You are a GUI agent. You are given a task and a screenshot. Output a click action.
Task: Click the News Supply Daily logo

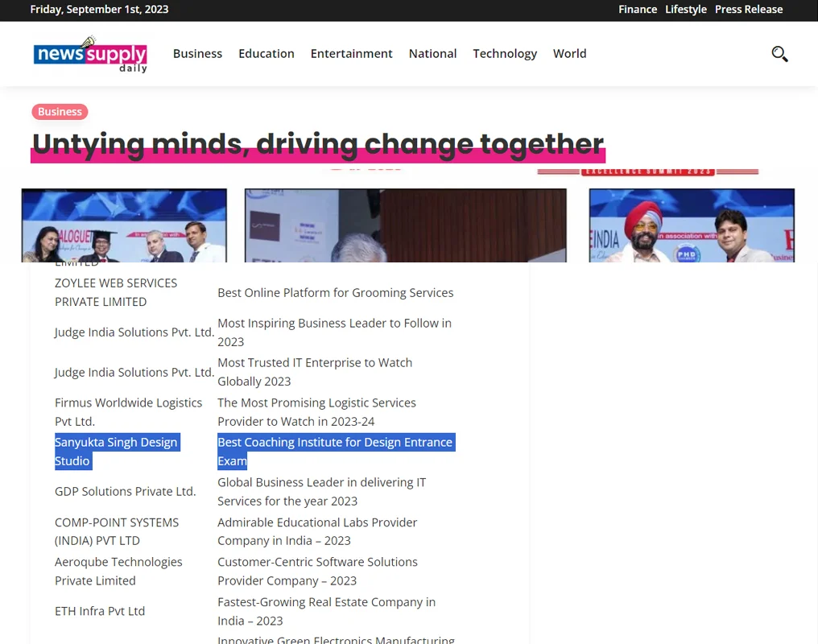90,55
